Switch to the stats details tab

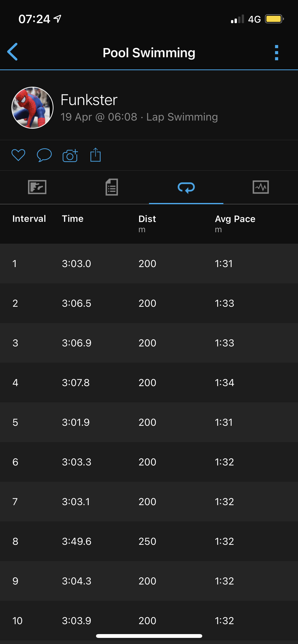pos(112,187)
